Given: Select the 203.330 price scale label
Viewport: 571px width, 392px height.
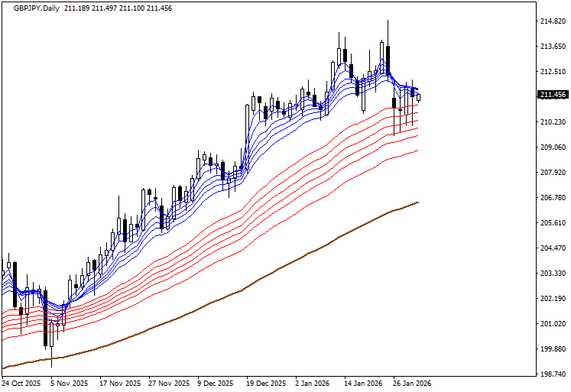Looking at the screenshot, I should pos(552,274).
